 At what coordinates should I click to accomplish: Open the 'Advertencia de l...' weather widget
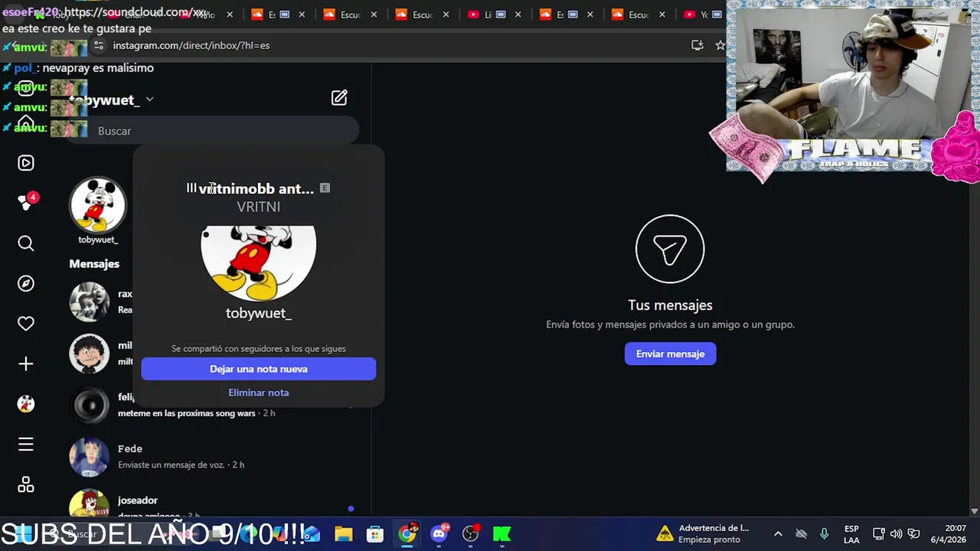704,533
